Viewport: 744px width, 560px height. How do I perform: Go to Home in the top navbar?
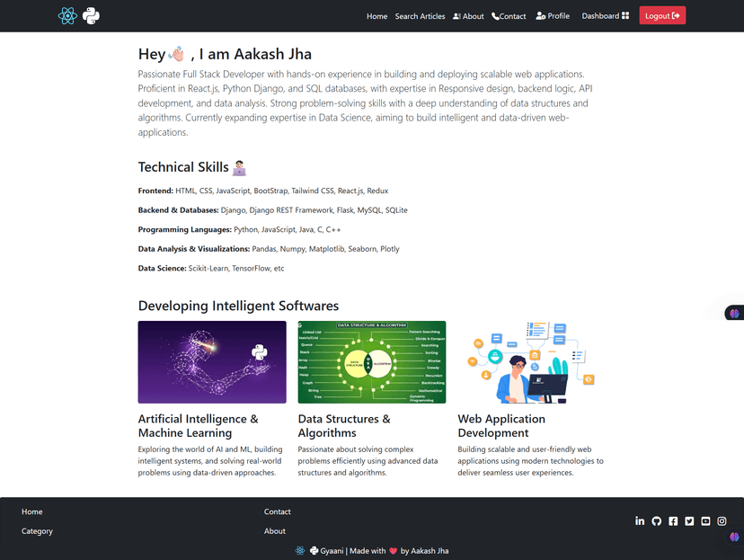point(376,16)
